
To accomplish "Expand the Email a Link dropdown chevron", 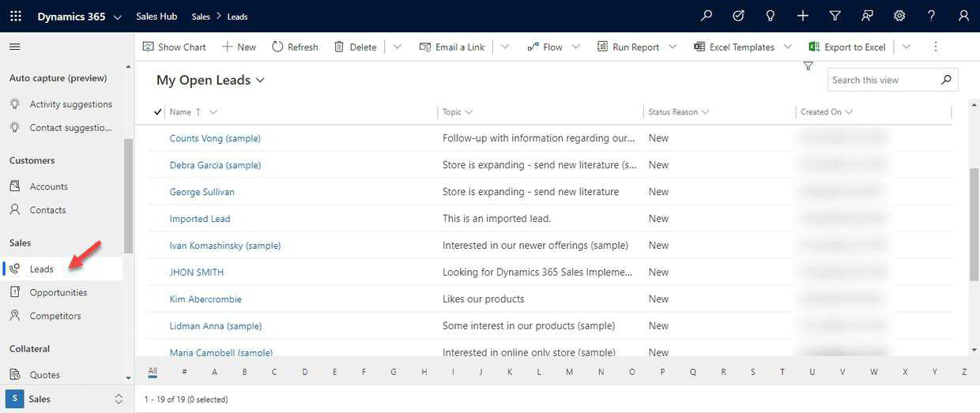I will 505,47.
